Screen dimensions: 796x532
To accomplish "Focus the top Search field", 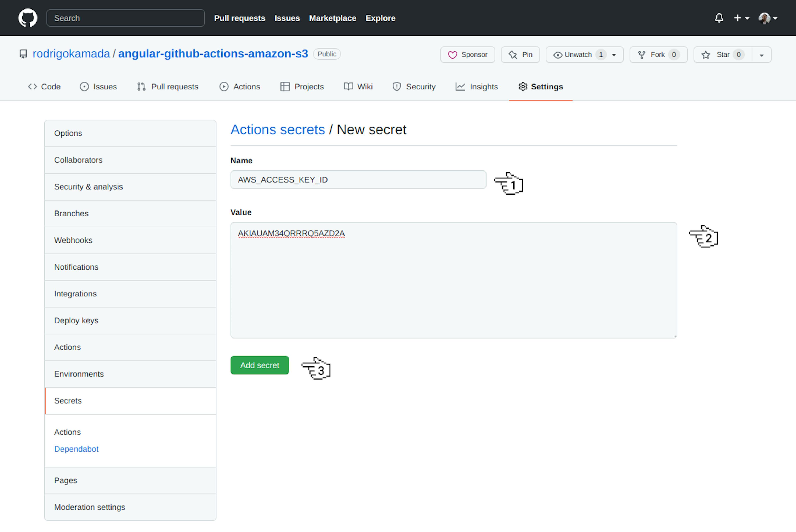I will [x=126, y=18].
